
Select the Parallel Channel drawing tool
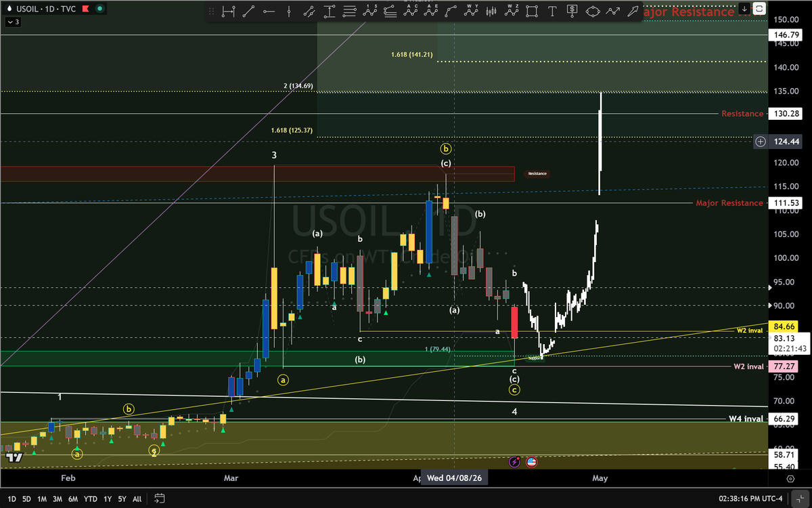(x=309, y=12)
